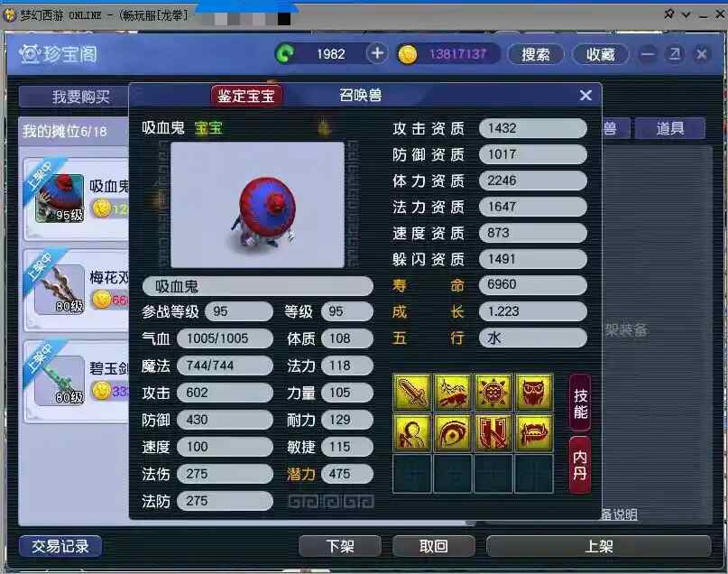Click the sword skill icon
The image size is (728, 574).
412,392
